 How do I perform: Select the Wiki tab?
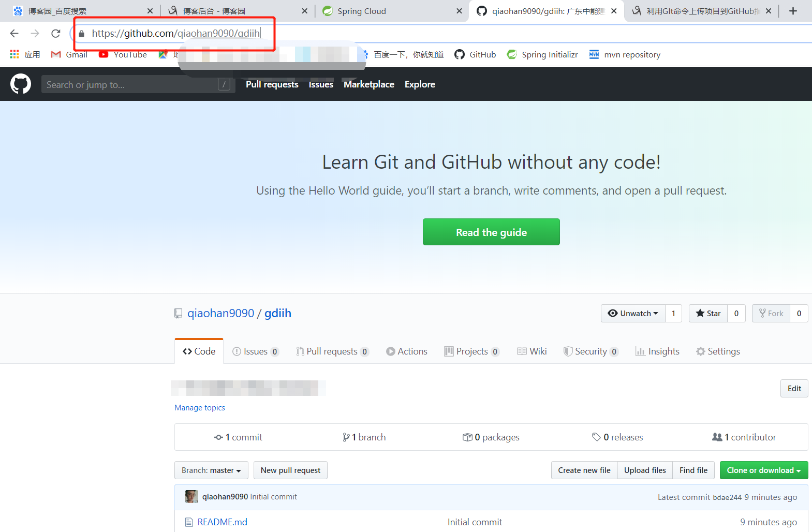pos(532,351)
